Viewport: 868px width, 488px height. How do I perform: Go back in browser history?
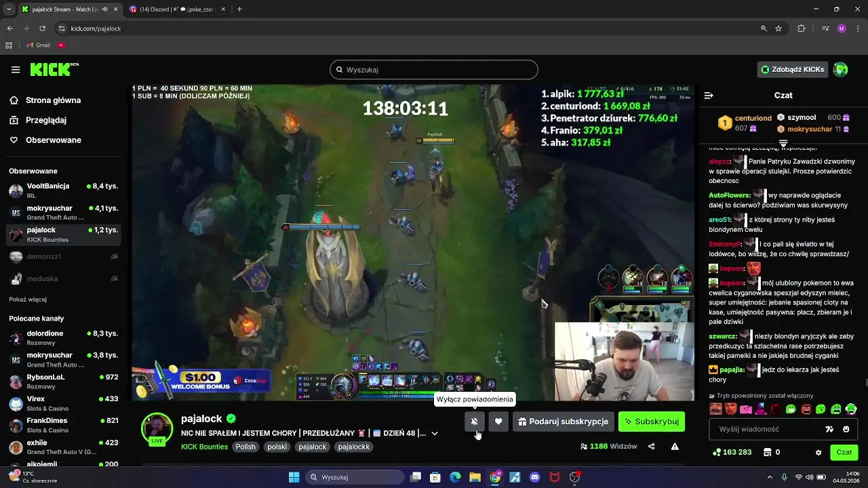tap(10, 28)
